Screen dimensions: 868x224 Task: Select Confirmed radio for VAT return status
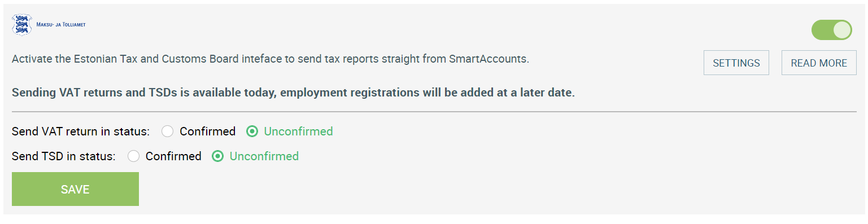(x=167, y=131)
